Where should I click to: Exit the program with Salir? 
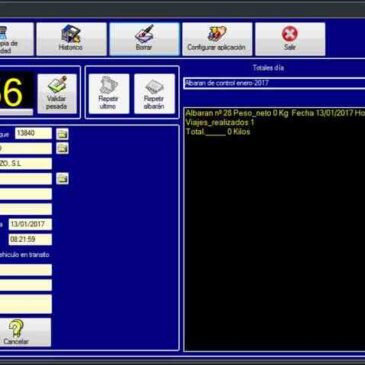[x=290, y=39]
